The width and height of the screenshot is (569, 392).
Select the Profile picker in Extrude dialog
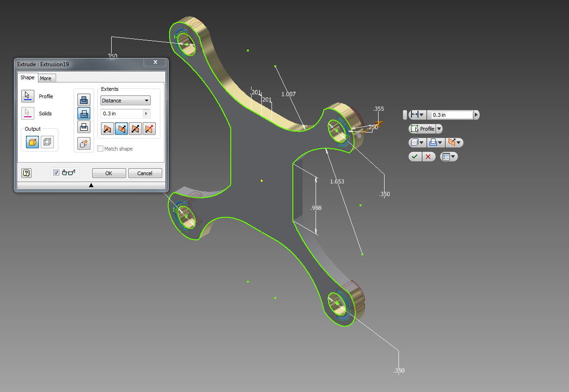coord(28,96)
